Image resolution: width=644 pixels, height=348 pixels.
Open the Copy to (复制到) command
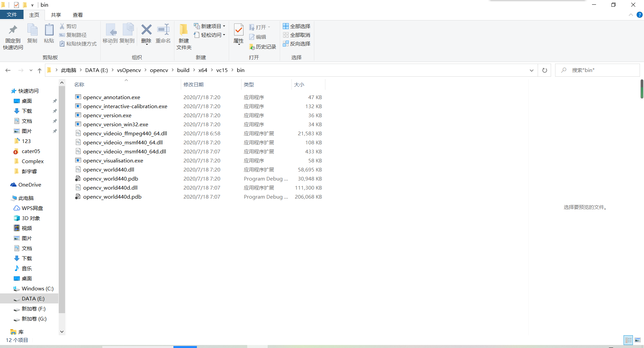(x=127, y=33)
